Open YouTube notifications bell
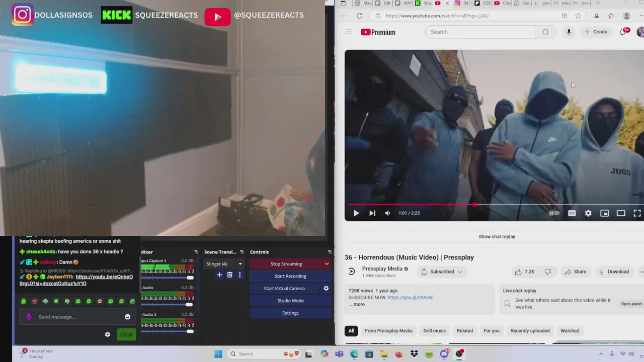This screenshot has width=644, height=362. (623, 32)
